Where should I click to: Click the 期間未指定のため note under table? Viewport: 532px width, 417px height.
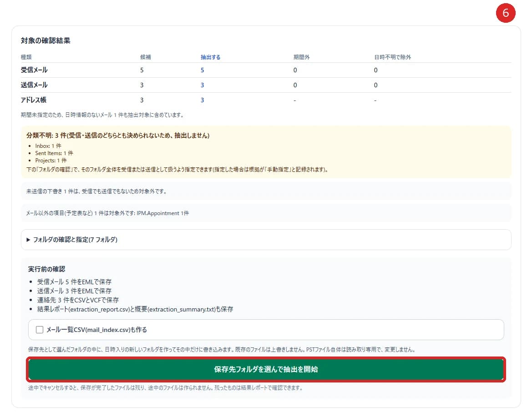103,115
